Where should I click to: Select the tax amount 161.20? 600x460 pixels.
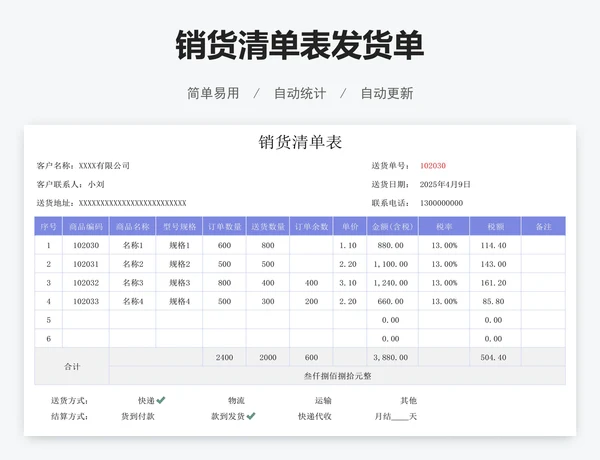pyautogui.click(x=494, y=283)
